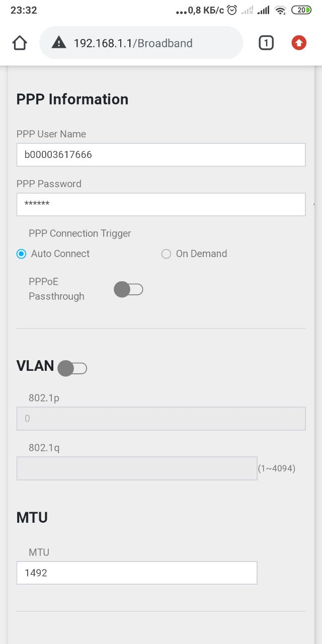
Task: Open the tab switcher showing 1 tab
Action: (x=266, y=43)
